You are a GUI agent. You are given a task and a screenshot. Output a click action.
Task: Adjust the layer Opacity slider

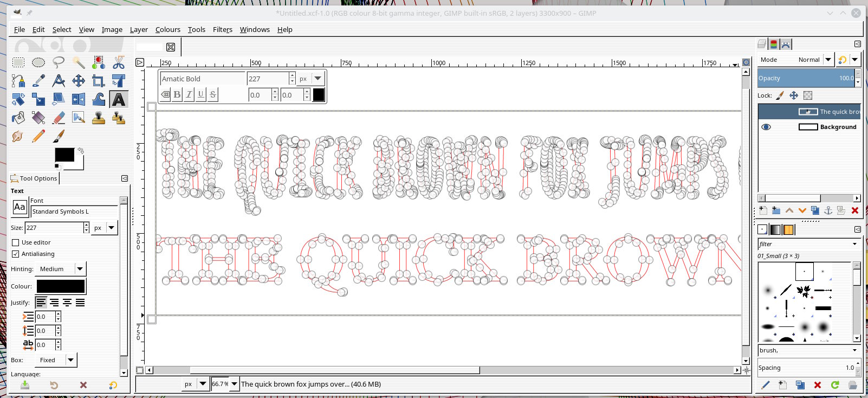pos(806,78)
